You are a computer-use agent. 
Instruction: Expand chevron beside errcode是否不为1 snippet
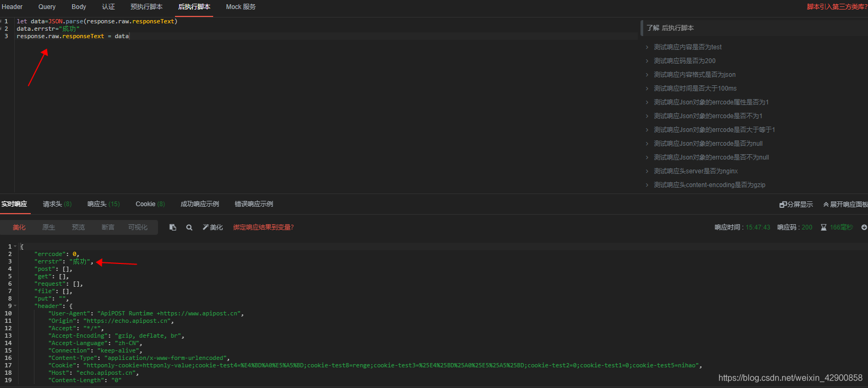(x=647, y=116)
